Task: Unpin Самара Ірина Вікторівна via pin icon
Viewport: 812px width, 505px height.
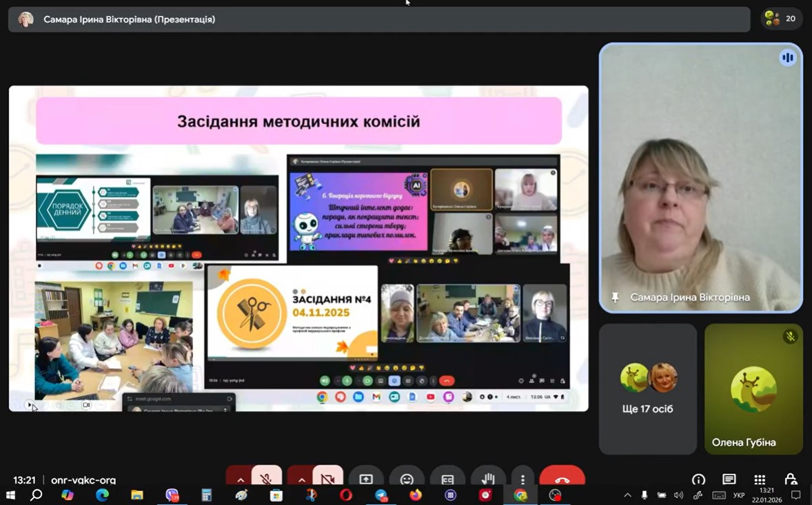Action: pos(615,298)
